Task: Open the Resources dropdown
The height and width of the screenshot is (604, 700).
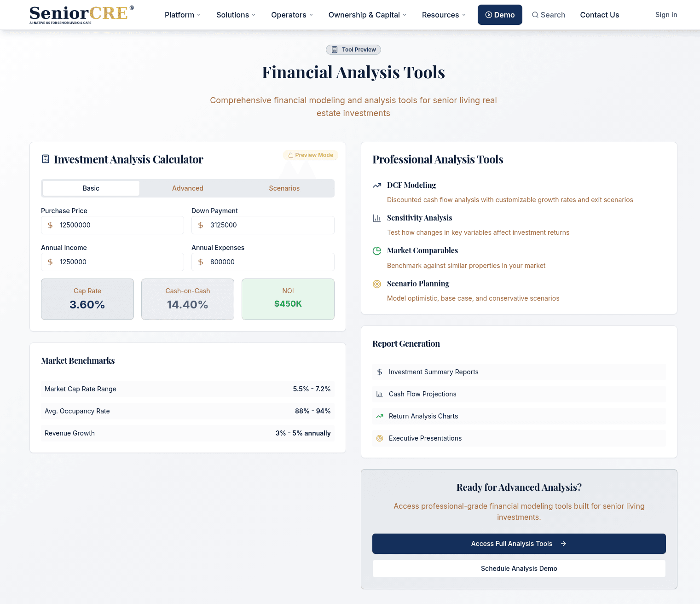Action: tap(444, 15)
